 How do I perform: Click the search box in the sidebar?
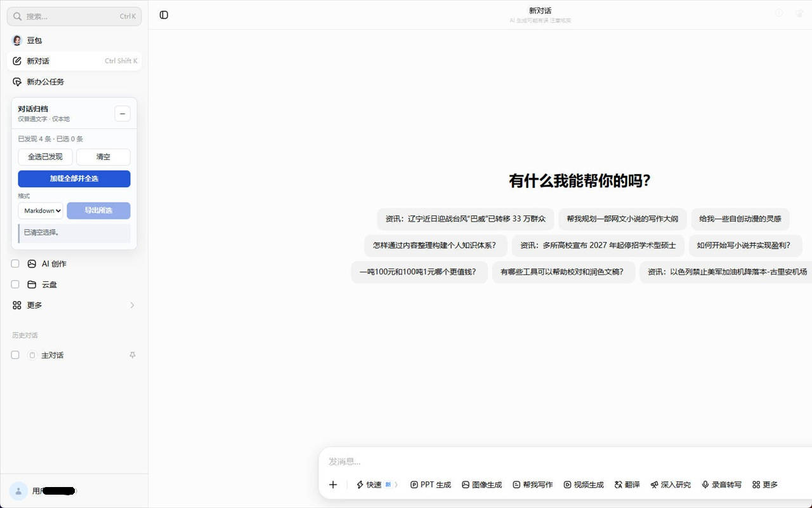(x=74, y=17)
